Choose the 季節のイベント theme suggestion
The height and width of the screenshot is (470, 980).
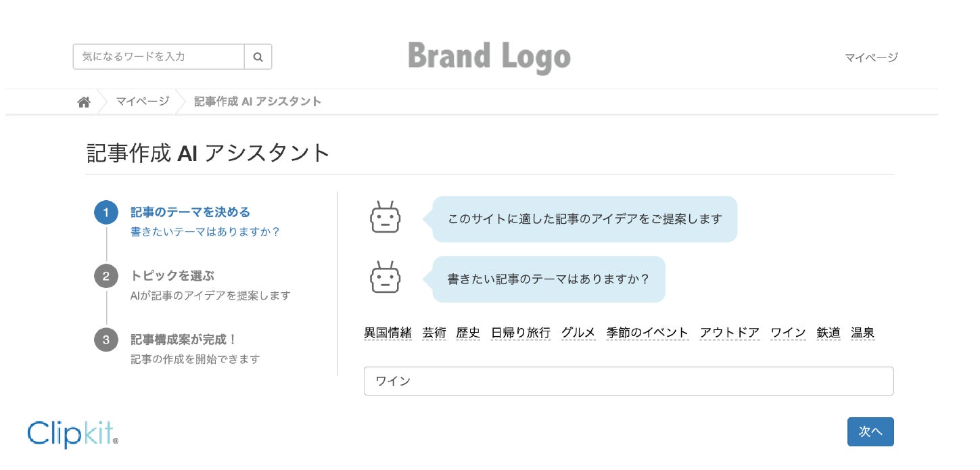click(647, 333)
